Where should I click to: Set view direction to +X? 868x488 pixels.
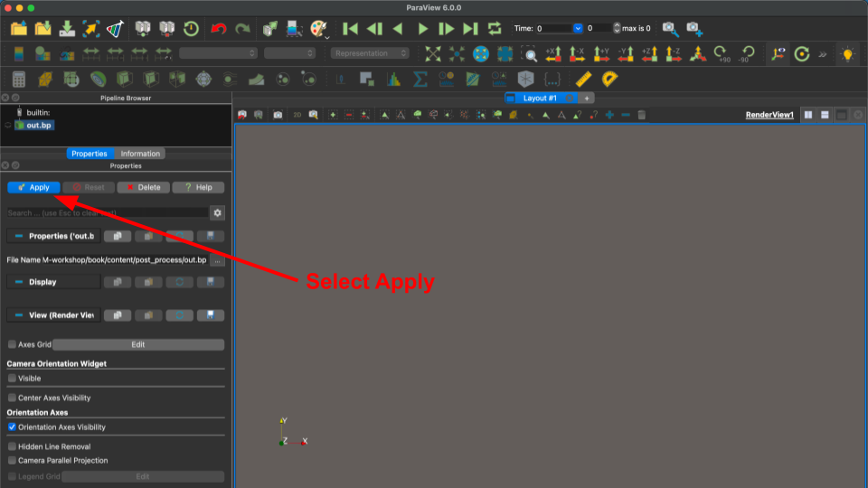[x=553, y=53]
